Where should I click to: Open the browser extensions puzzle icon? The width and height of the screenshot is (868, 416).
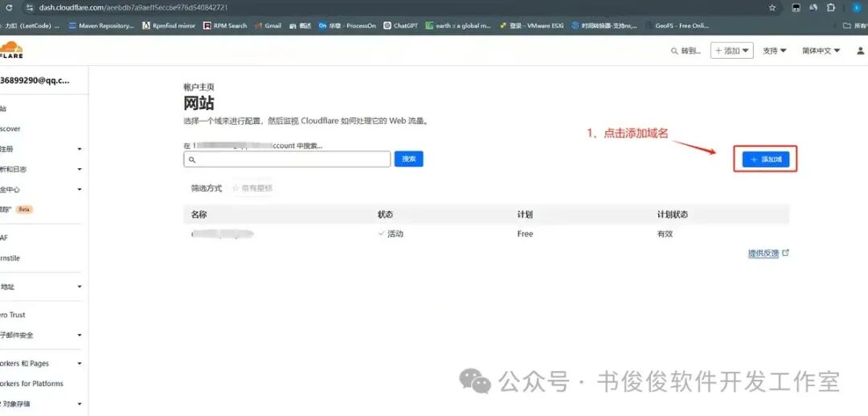click(x=830, y=8)
